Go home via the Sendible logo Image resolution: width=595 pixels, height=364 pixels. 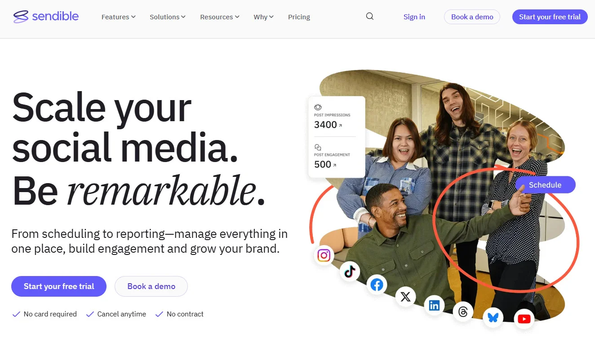point(46,17)
